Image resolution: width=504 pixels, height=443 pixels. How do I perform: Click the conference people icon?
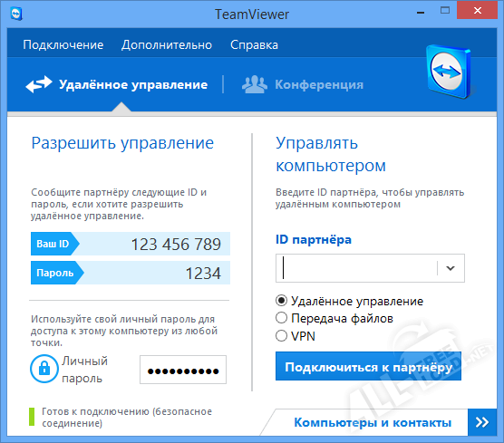(255, 84)
